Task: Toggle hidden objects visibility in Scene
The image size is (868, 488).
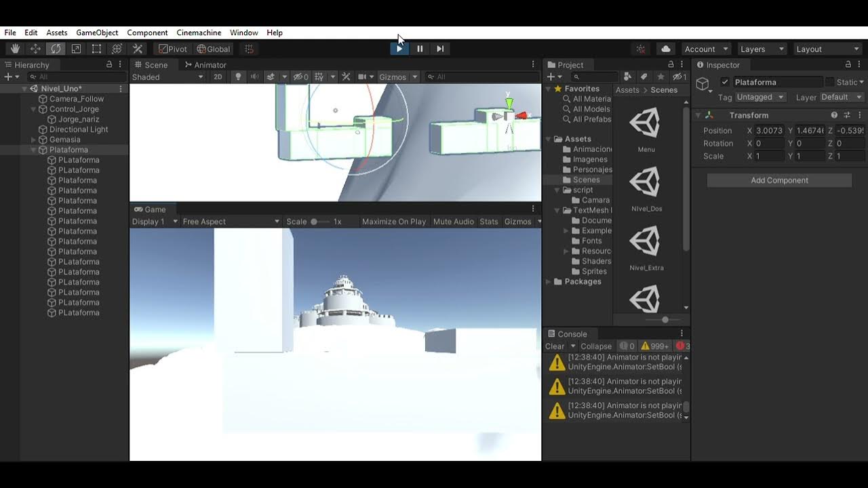Action: pyautogui.click(x=302, y=77)
